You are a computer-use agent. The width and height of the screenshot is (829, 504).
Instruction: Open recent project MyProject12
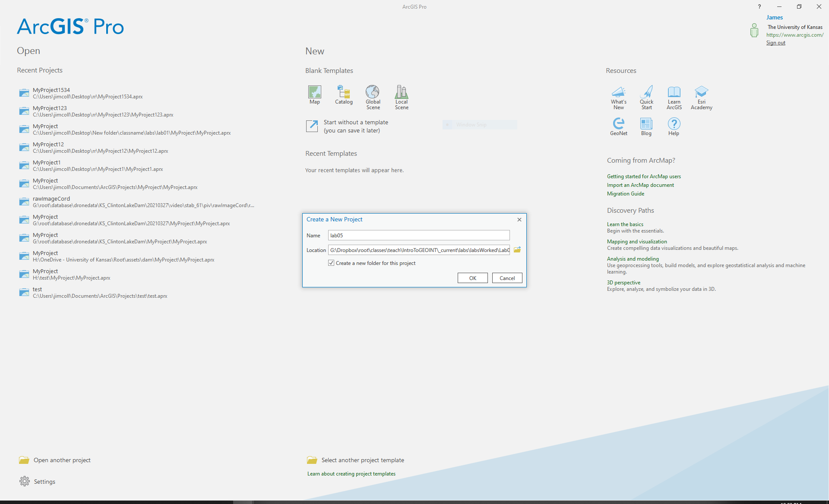click(101, 148)
